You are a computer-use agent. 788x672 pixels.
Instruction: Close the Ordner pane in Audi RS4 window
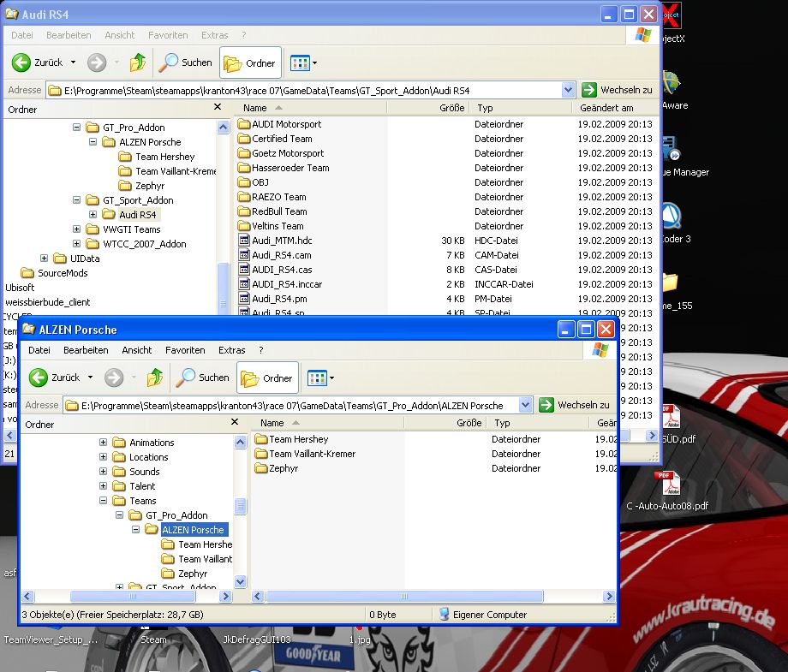coord(218,109)
